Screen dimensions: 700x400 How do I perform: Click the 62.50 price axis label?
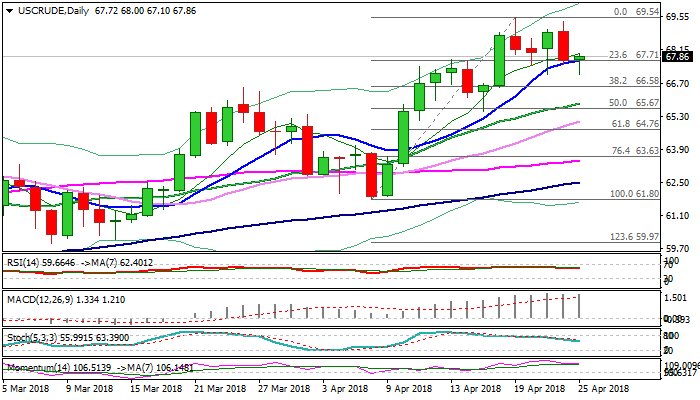coord(679,183)
